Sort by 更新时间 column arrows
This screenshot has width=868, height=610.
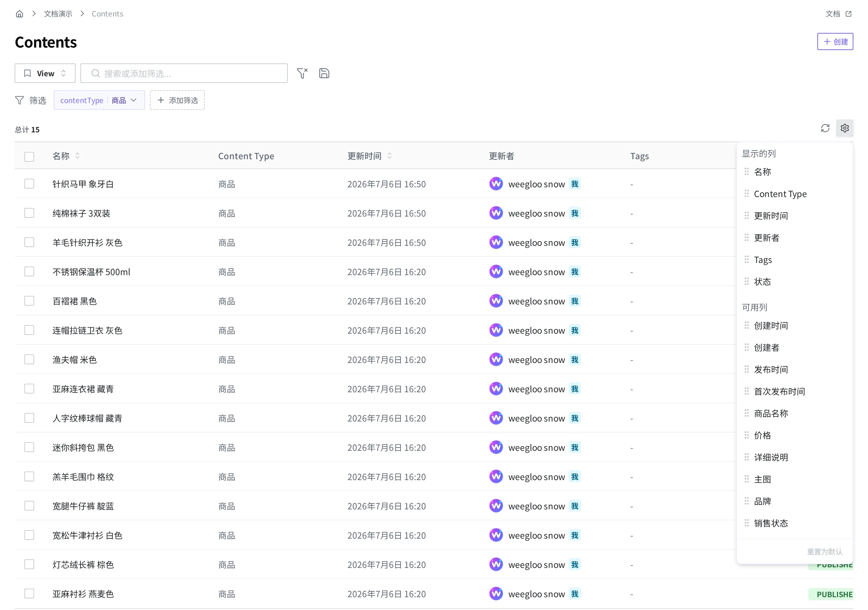tap(390, 156)
